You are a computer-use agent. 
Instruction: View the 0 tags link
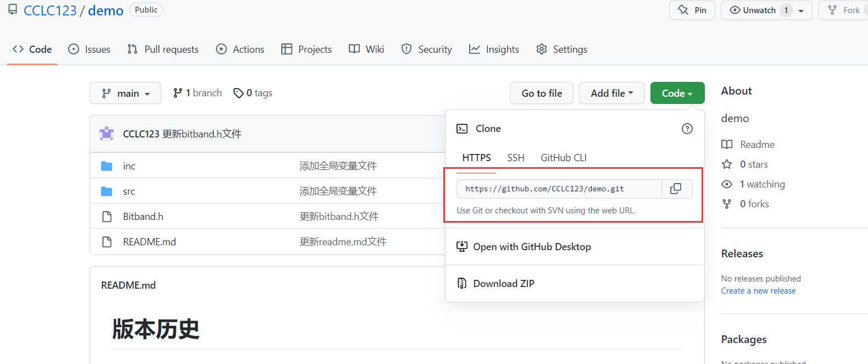click(x=253, y=93)
